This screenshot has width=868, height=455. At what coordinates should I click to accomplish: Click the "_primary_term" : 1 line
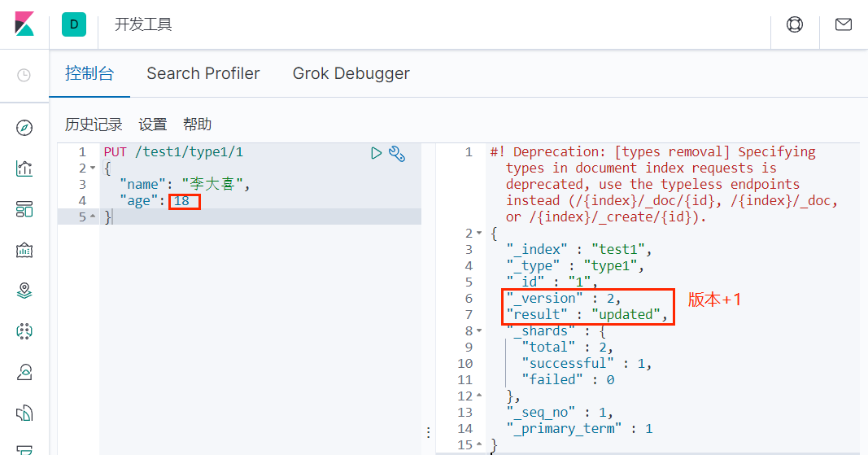[x=579, y=428]
